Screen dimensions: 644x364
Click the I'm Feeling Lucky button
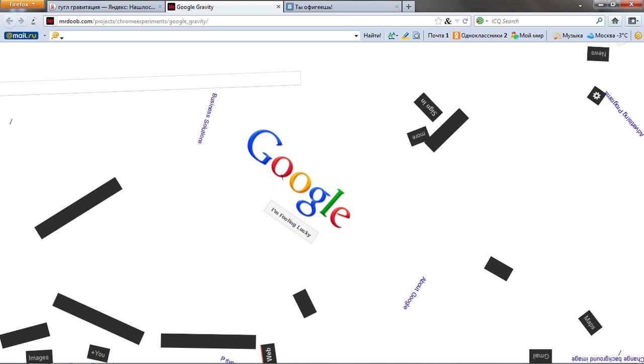[x=291, y=222]
